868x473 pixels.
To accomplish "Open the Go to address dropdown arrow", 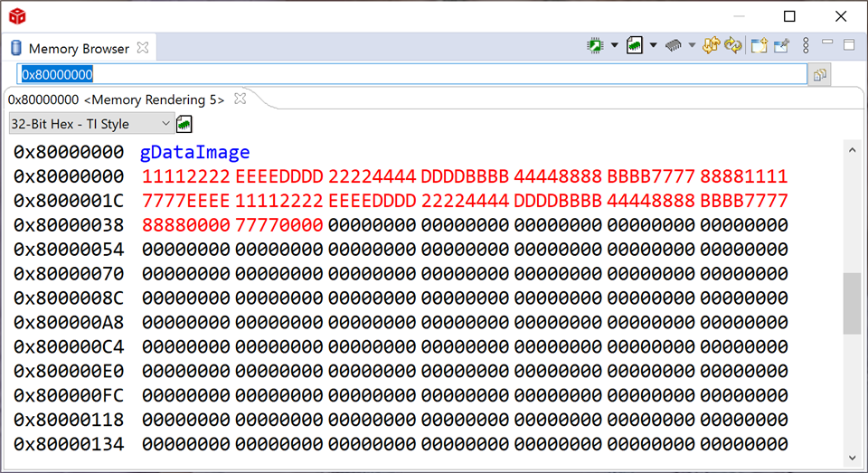I will click(615, 45).
